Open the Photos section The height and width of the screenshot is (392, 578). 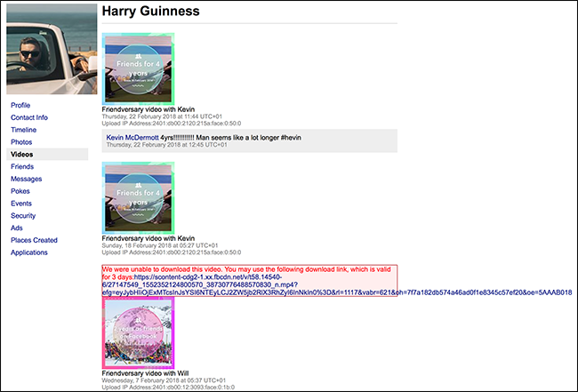21,142
